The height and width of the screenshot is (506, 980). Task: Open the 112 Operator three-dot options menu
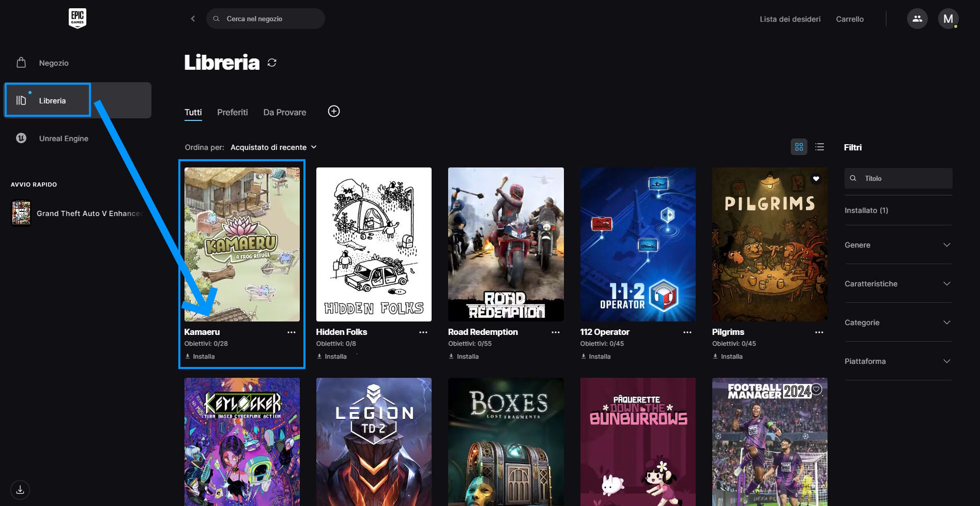(687, 332)
